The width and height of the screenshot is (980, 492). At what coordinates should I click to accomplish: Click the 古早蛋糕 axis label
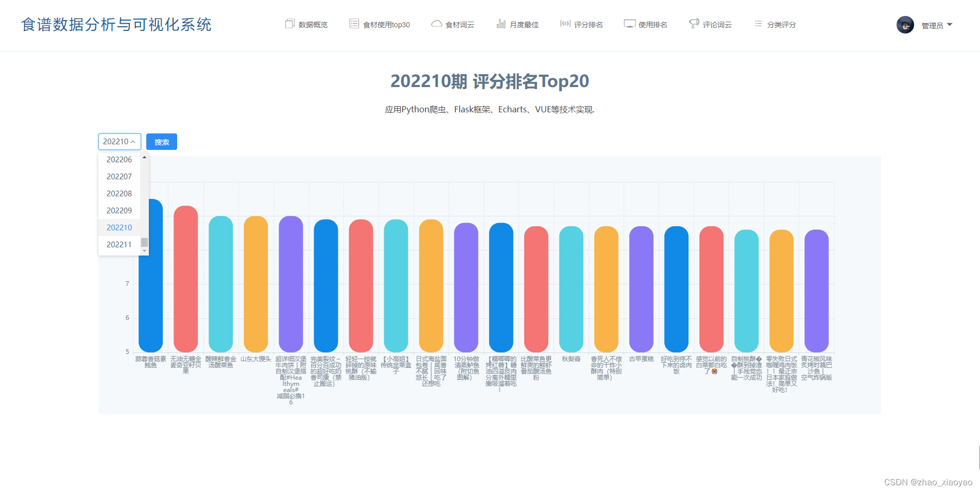pos(641,359)
